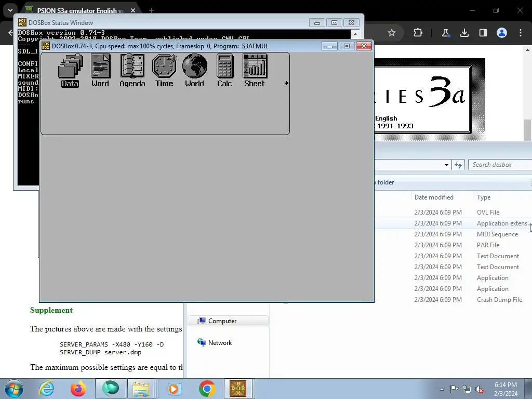The height and width of the screenshot is (399, 532).
Task: Select the MIDI Sequence file row
Action: point(453,234)
